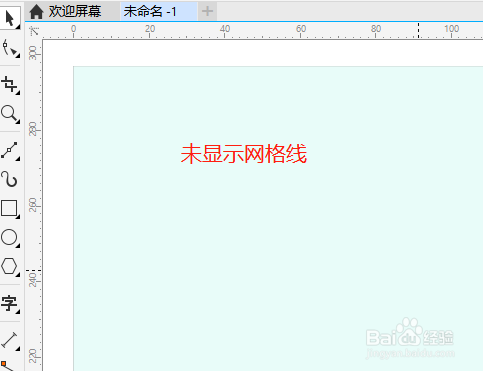Screen dimensions: 483x371
Task: Expand the Crop tool flyout arrow
Action: coord(18,92)
